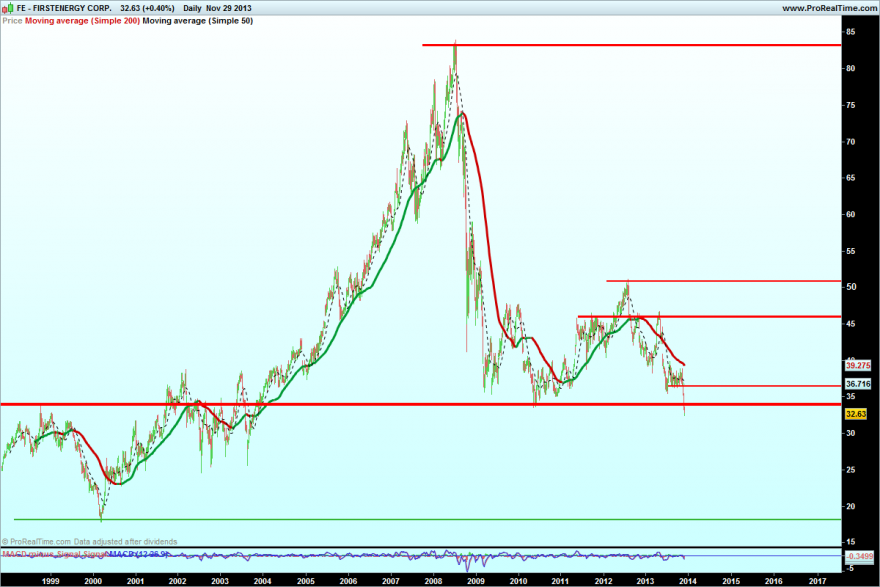
Task: Select Moving average (Simple 50) legend label
Action: [x=198, y=21]
